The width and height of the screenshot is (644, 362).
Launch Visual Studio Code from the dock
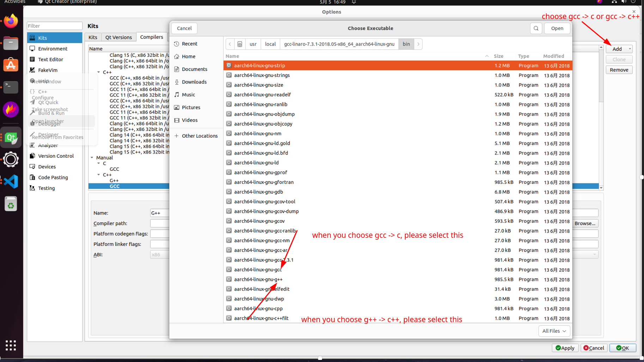click(x=11, y=182)
